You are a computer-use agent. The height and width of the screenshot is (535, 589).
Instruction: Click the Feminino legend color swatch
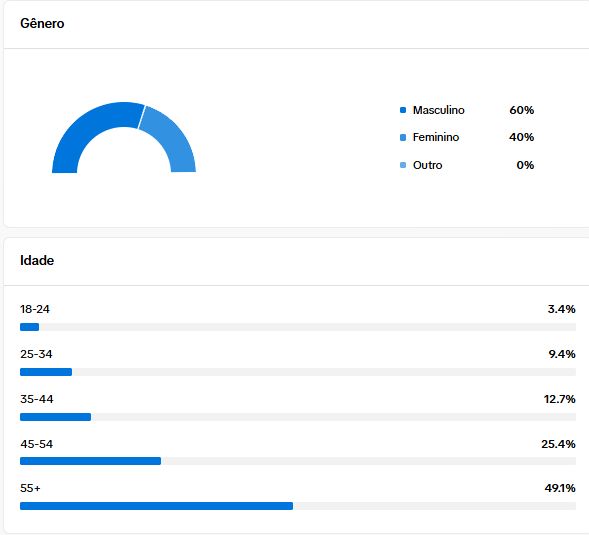(x=403, y=138)
